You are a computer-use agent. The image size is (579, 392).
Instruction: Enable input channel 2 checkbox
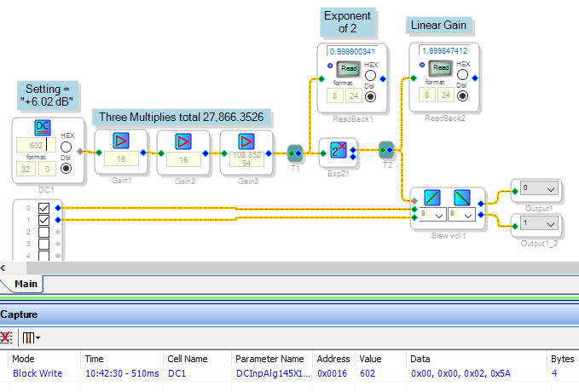(44, 232)
